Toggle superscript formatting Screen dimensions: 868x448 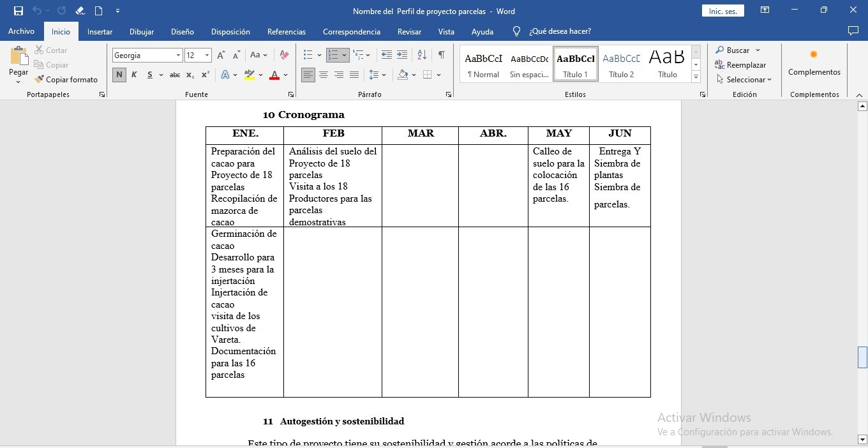(205, 75)
